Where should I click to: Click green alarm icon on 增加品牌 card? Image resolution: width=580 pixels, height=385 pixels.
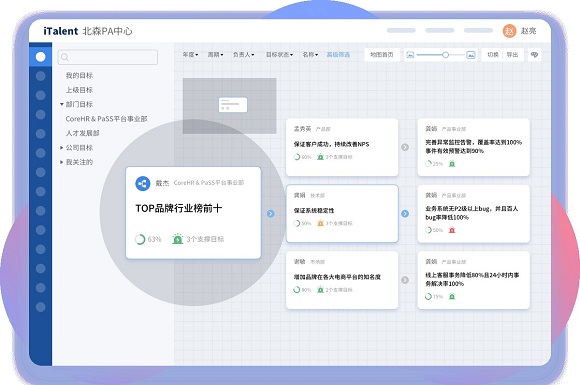[320, 290]
